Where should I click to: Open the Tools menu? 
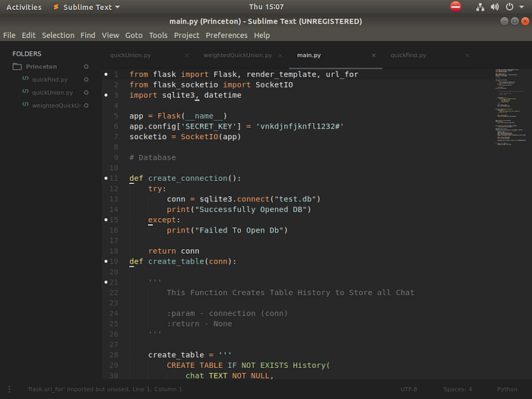(158, 35)
